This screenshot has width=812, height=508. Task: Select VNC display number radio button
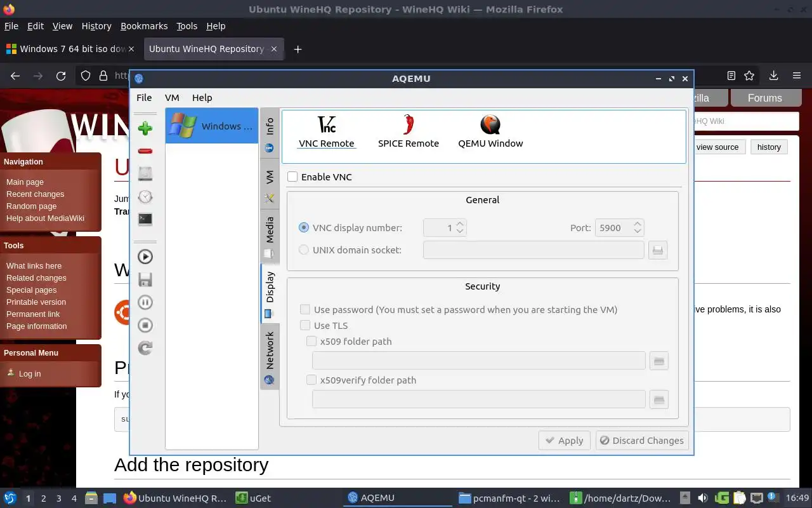pos(304,227)
